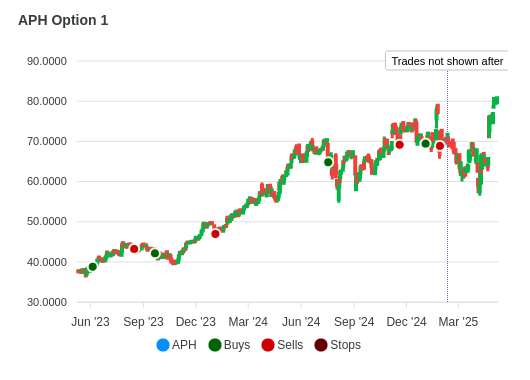Click the 'Trades not shown after' annotation label
This screenshot has width=530, height=380.
[x=447, y=61]
